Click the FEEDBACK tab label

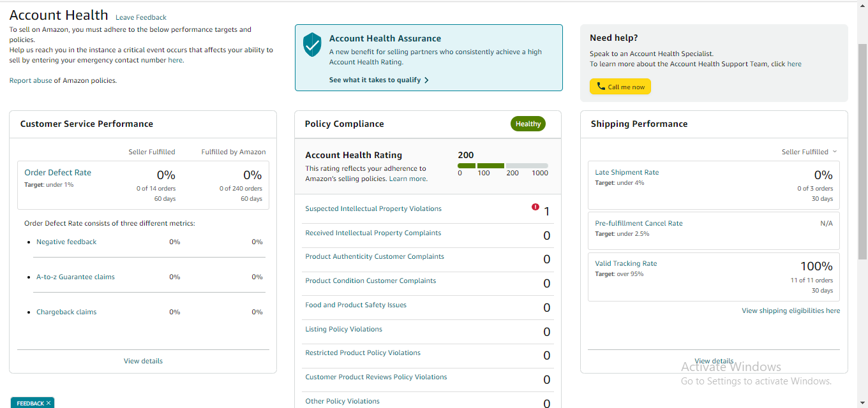30,403
